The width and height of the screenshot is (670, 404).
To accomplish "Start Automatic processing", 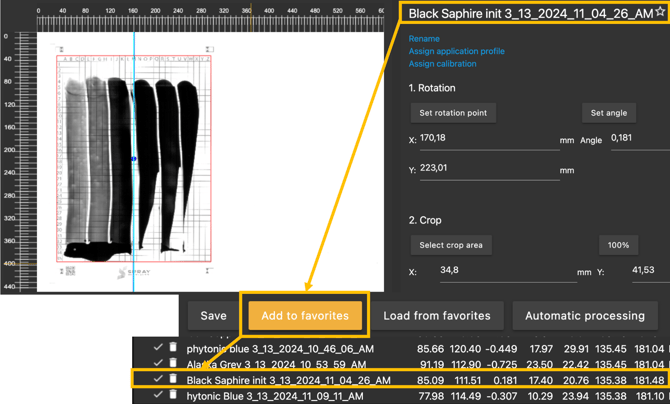I will coord(585,315).
